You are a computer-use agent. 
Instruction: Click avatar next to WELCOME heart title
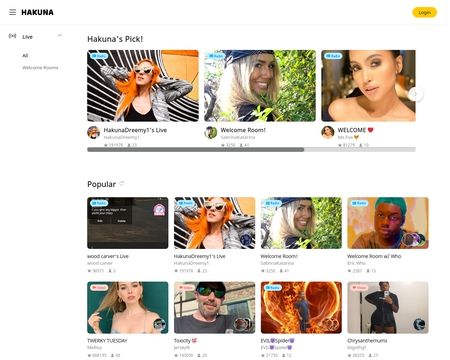pos(328,132)
